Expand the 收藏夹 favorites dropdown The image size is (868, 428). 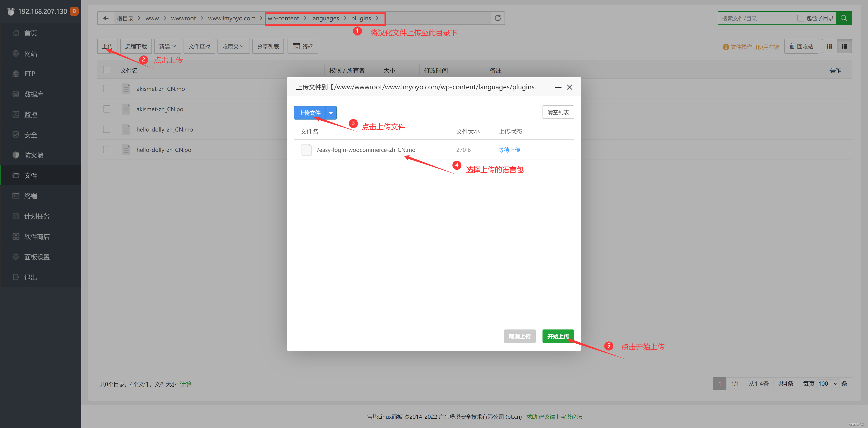(233, 47)
